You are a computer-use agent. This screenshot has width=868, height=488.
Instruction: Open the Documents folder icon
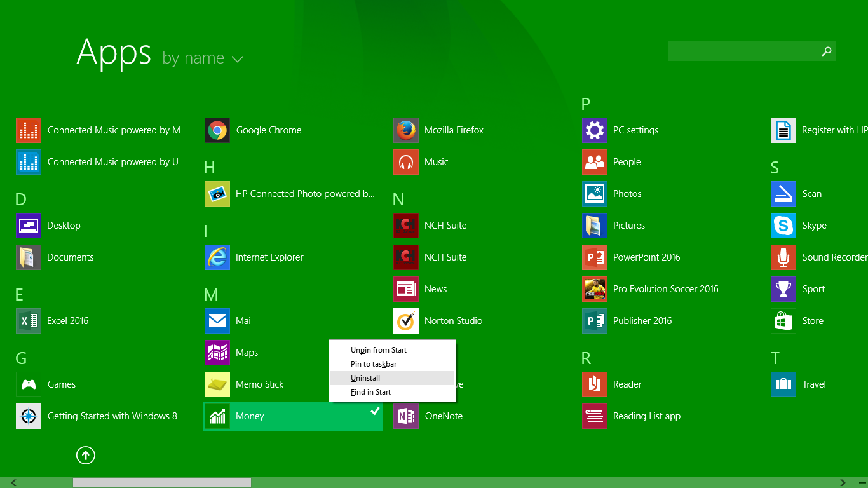[x=29, y=257]
